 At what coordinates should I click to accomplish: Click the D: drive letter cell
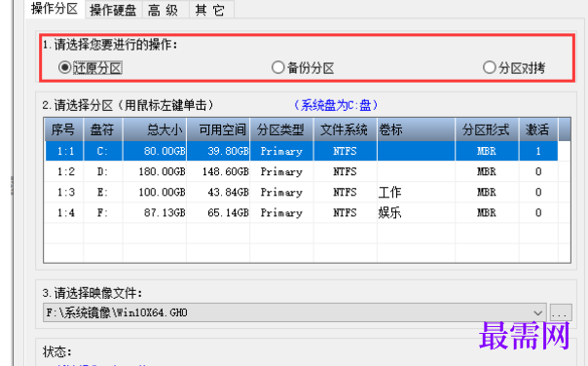pyautogui.click(x=103, y=171)
